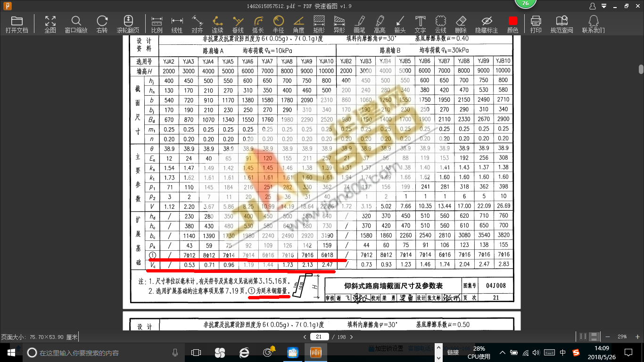Open Task View on the taskbar
Viewport: 644px width, 362px height.
point(196,352)
